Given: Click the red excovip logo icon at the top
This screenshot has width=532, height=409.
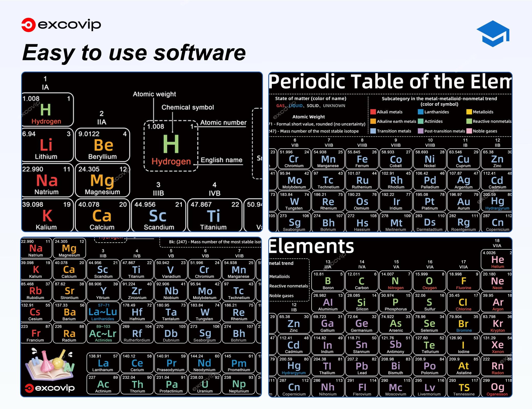Looking at the screenshot, I should pyautogui.click(x=28, y=25).
